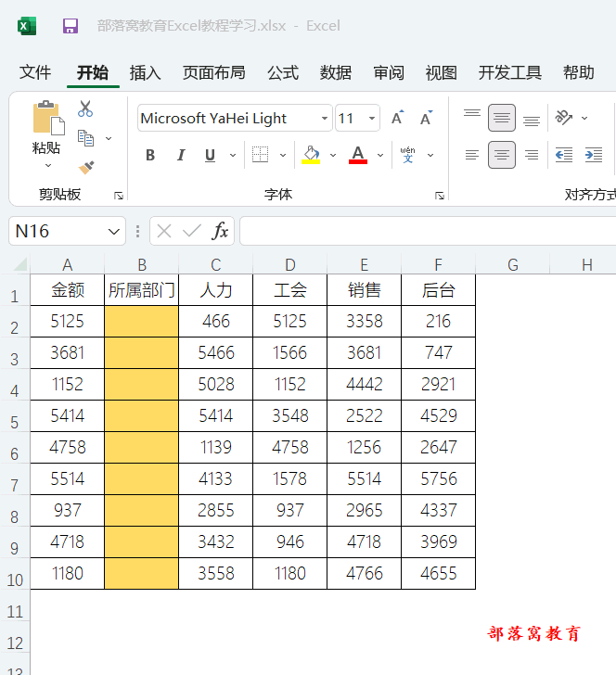The width and height of the screenshot is (616, 675).
Task: Open the Font settings dialog launcher
Action: [440, 196]
